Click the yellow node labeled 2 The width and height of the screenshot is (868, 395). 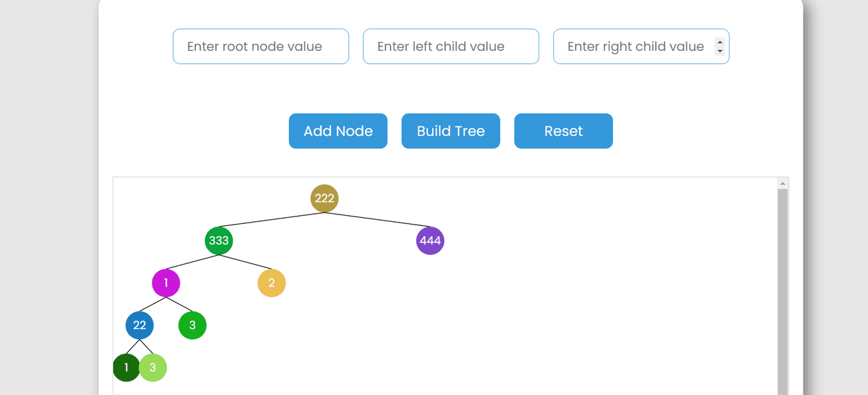click(271, 283)
